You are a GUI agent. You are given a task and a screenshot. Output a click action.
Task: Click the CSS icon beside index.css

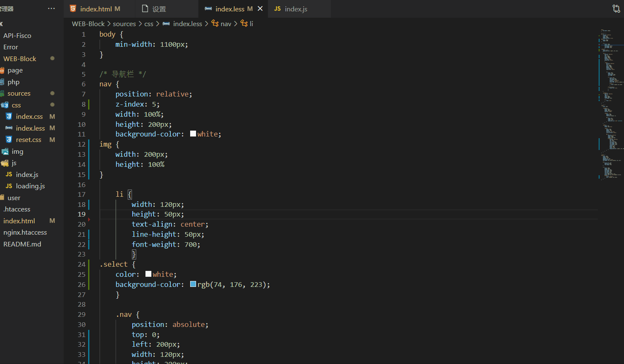click(x=9, y=116)
